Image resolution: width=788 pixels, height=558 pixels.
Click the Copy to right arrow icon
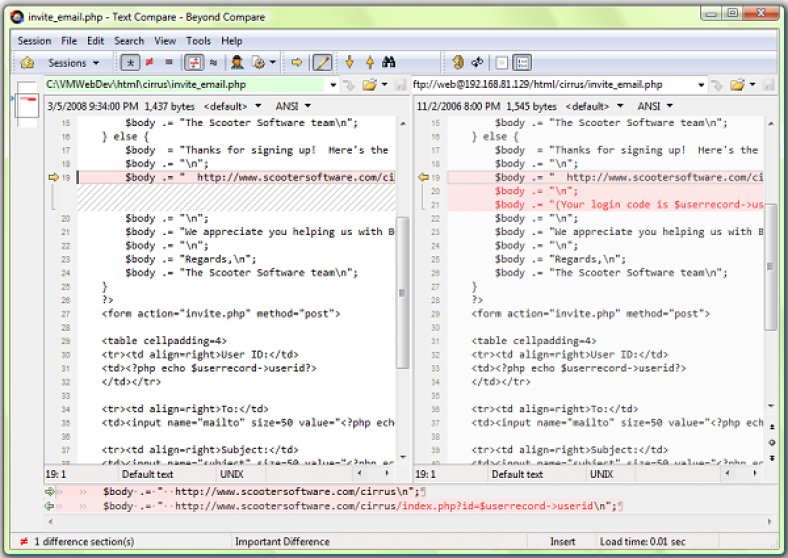pos(297,63)
